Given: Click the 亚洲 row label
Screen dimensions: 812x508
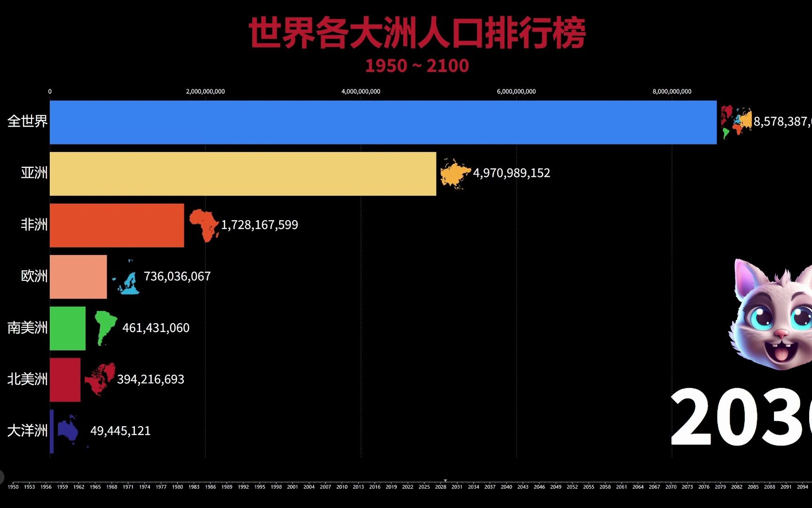Looking at the screenshot, I should pyautogui.click(x=34, y=173).
